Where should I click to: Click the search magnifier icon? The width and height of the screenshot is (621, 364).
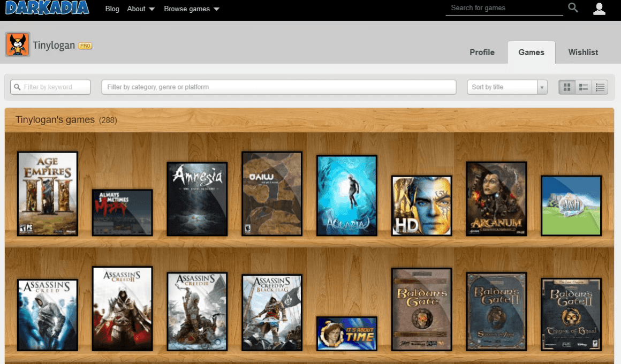pos(573,7)
